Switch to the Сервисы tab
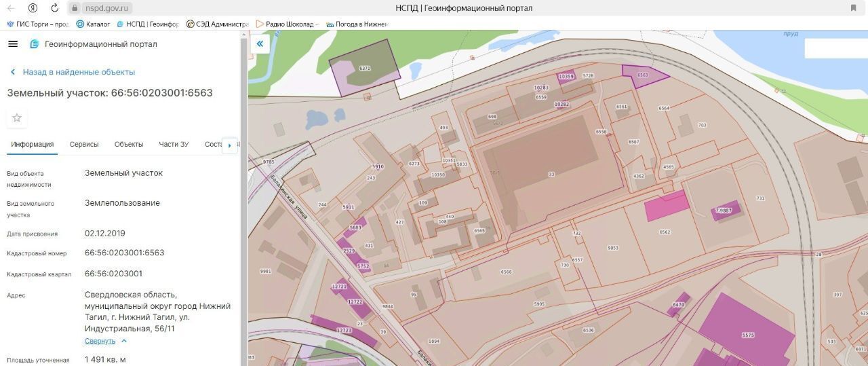Image resolution: width=868 pixels, height=366 pixels. pyautogui.click(x=84, y=145)
